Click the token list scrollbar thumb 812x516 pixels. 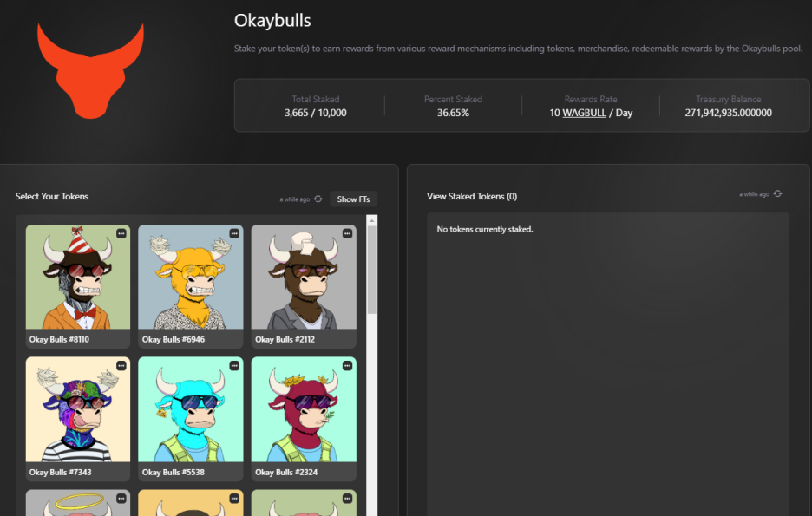click(x=372, y=270)
